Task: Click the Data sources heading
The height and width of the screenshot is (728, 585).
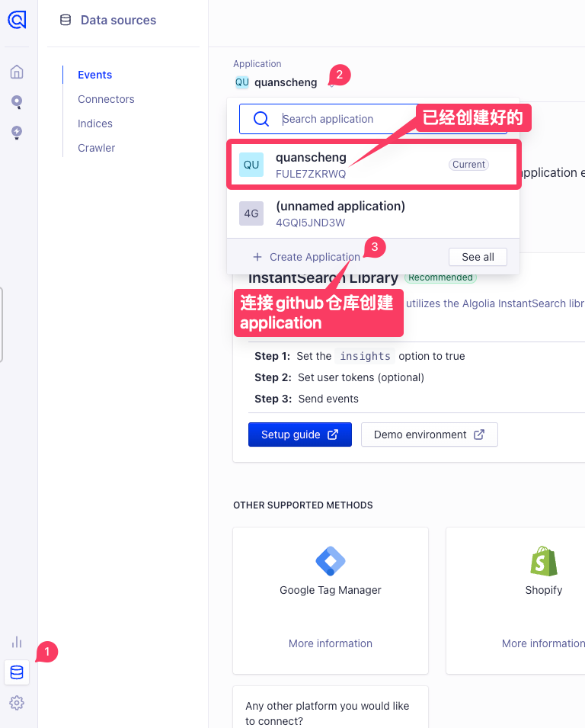Action: 118,20
